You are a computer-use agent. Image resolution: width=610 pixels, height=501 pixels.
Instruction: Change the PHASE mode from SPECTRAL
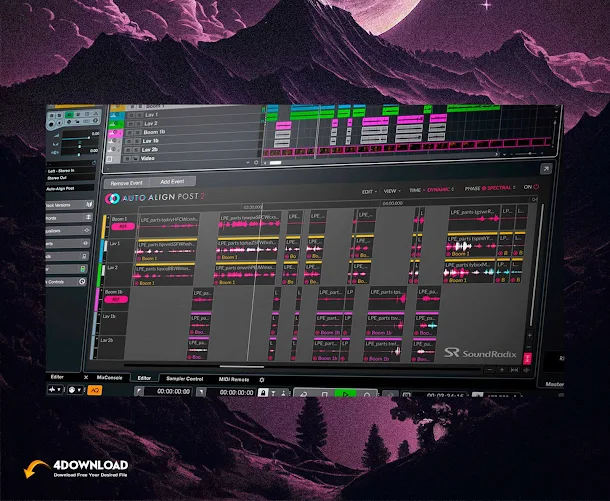pyautogui.click(x=501, y=188)
